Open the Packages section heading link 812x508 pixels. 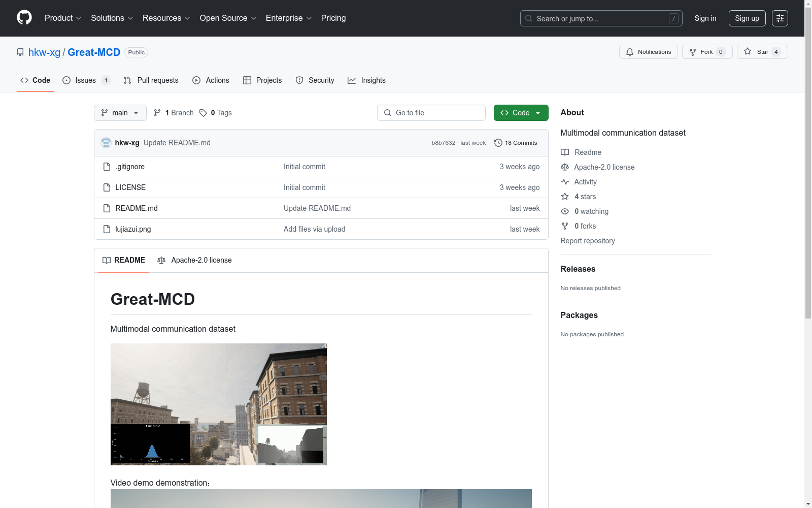pyautogui.click(x=579, y=315)
